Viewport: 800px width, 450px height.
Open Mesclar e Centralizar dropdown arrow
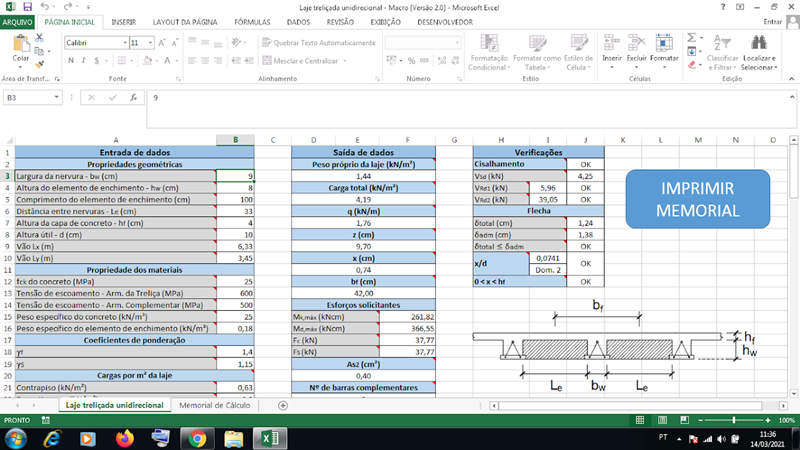tap(345, 61)
